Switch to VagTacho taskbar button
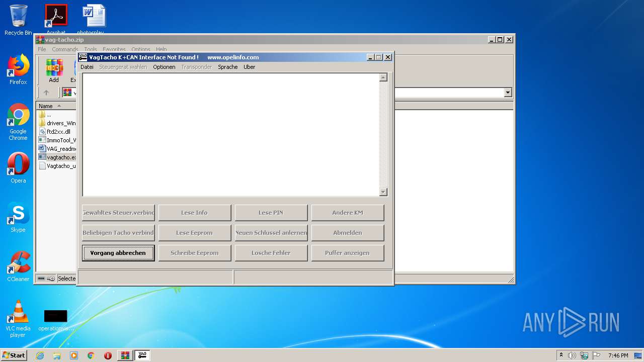 [142, 355]
